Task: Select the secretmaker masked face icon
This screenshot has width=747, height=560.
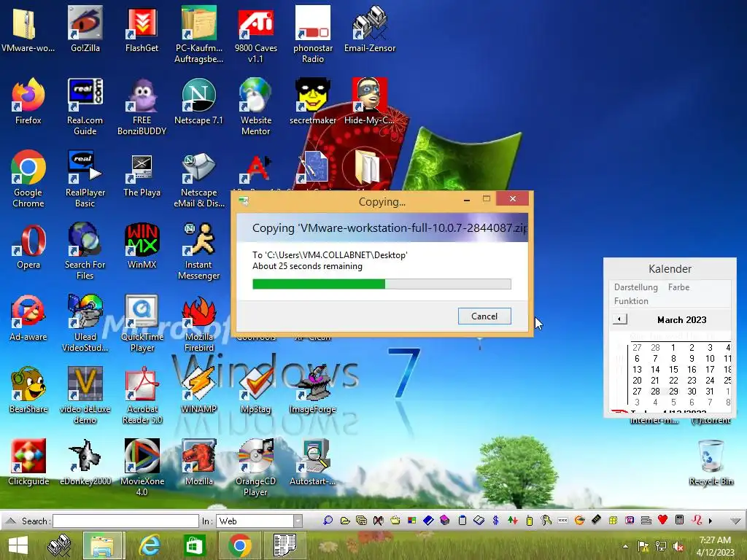Action: [312, 101]
